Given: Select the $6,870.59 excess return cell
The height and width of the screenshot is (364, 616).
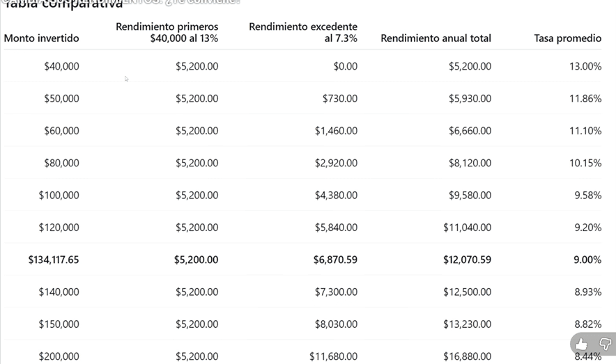Looking at the screenshot, I should (335, 260).
